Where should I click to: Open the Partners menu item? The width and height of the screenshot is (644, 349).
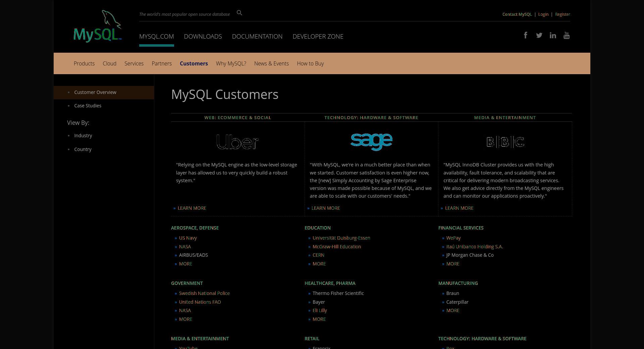(x=162, y=63)
